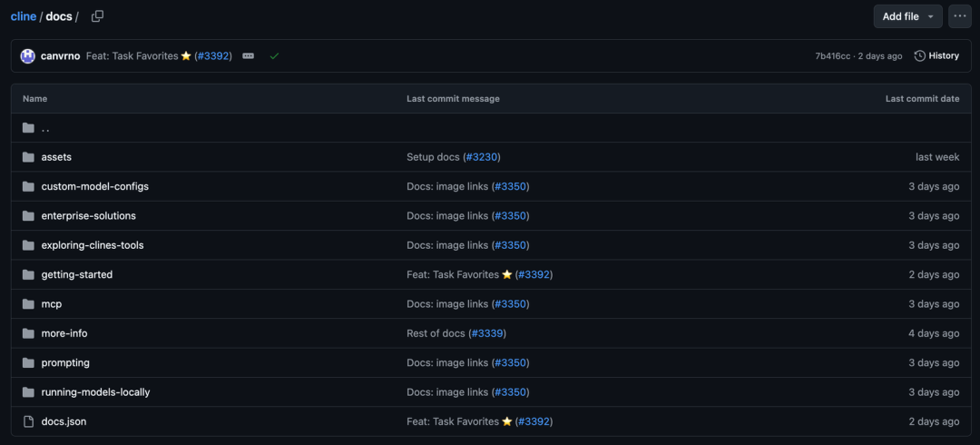
Task: Open the mcp folder
Action: (51, 304)
